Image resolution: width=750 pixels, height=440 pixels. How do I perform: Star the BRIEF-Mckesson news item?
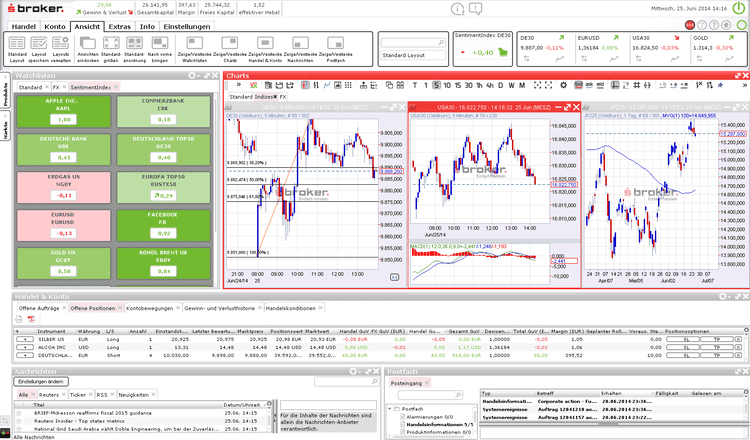click(x=19, y=413)
